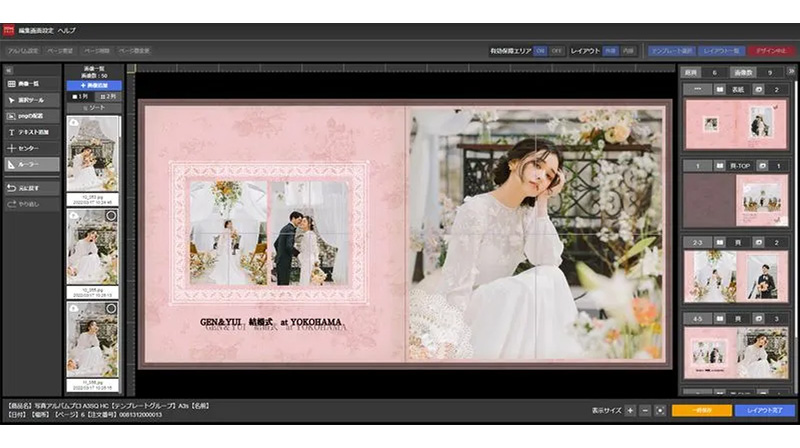Zoom in with the plus display-size button
800x448 pixels.
click(630, 411)
